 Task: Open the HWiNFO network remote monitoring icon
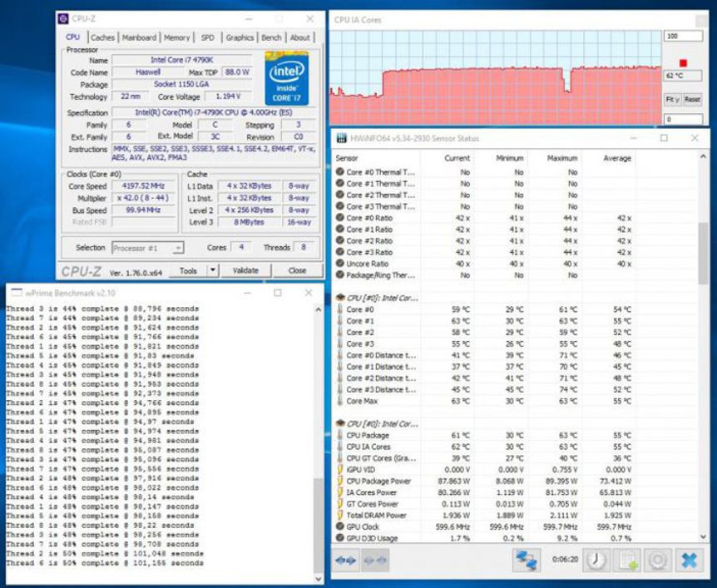tap(526, 560)
